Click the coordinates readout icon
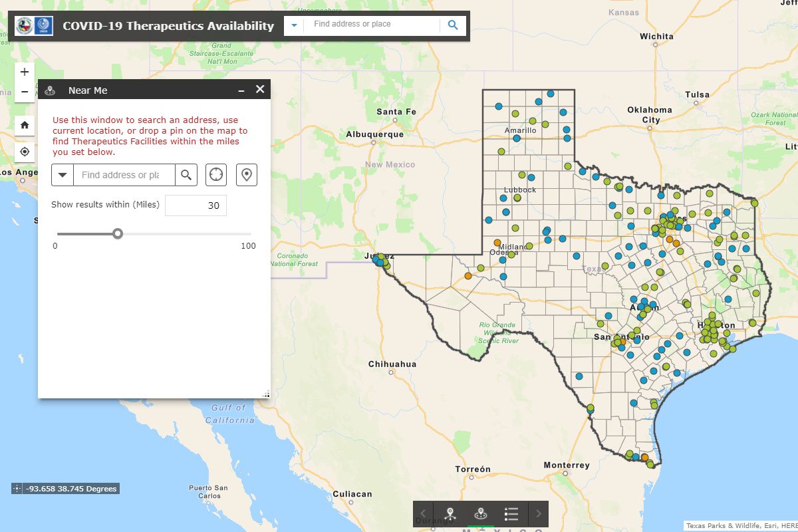The width and height of the screenshot is (798, 532). tap(17, 489)
